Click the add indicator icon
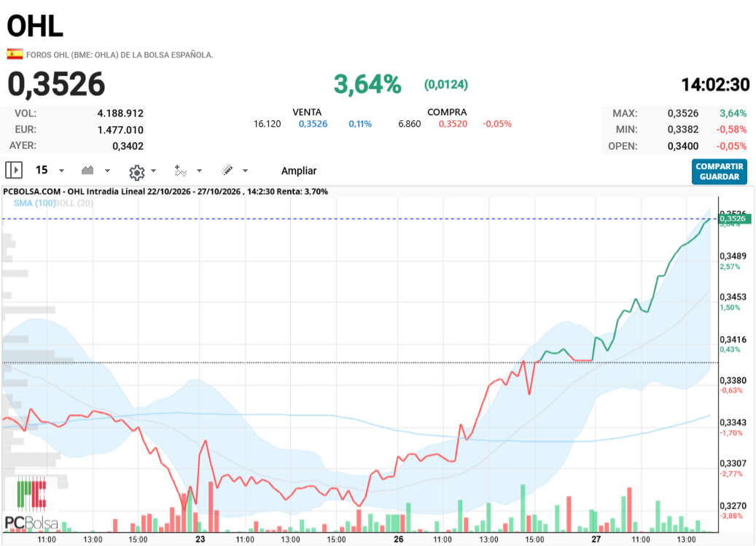 [x=180, y=171]
